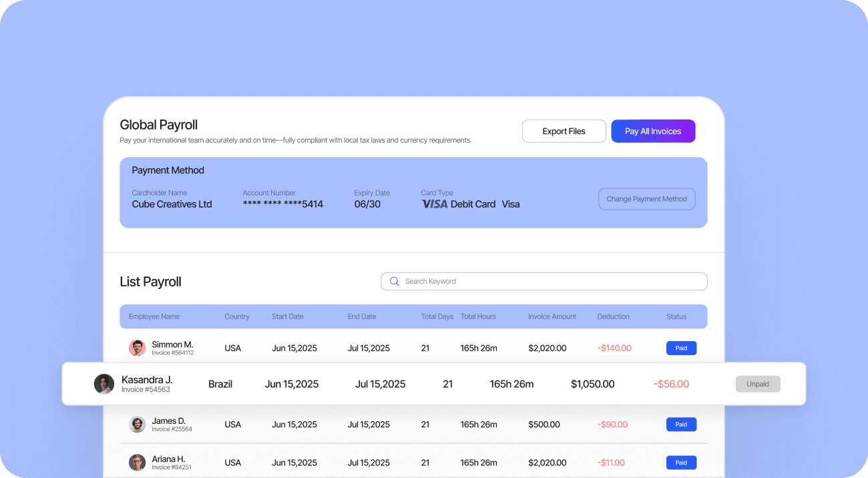The height and width of the screenshot is (478, 868).
Task: Click the VISA logo in Card Type
Action: coord(434,204)
